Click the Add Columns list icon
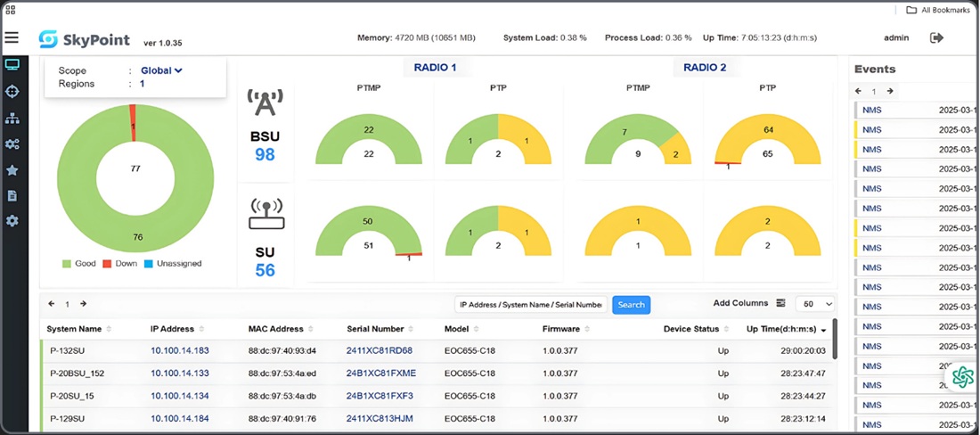Viewport: 980px width, 435px height. pyautogui.click(x=780, y=304)
